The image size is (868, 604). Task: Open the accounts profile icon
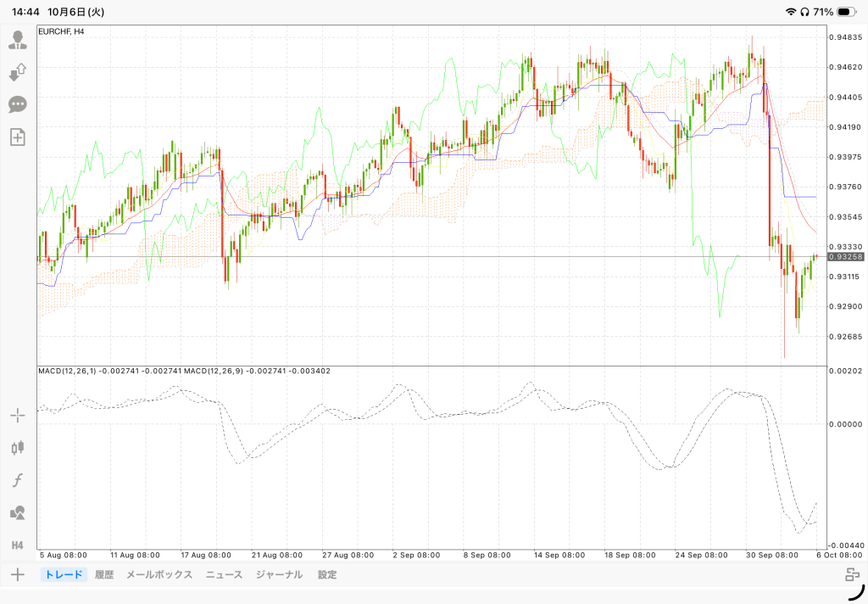click(x=18, y=40)
